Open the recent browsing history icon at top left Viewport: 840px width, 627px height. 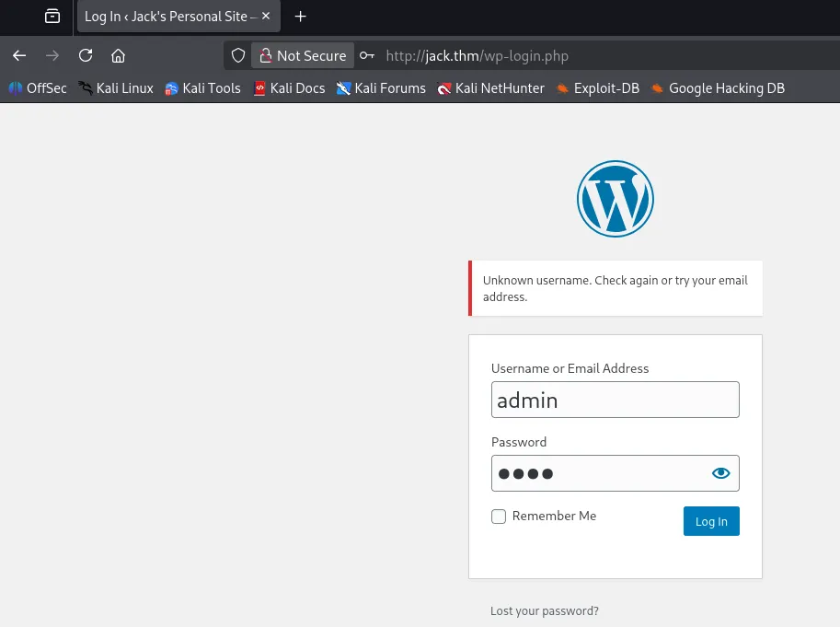[x=52, y=17]
